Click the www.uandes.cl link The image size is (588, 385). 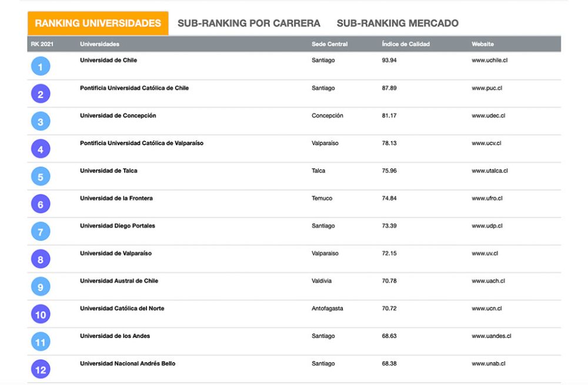coord(491,336)
